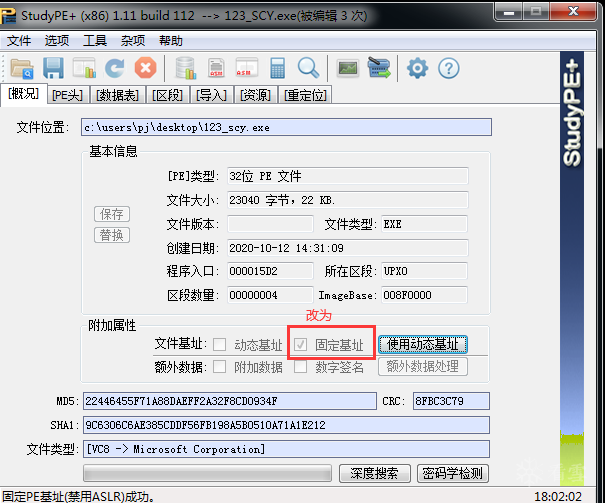The image size is (605, 503).
Task: Launch the calculator tool icon
Action: click(x=277, y=68)
